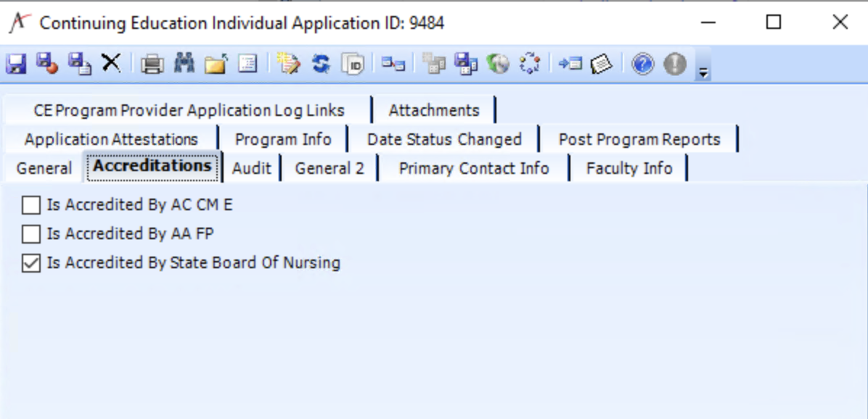This screenshot has width=868, height=419.
Task: Uncheck Is Accredited By State Board Of Nursing
Action: (30, 262)
